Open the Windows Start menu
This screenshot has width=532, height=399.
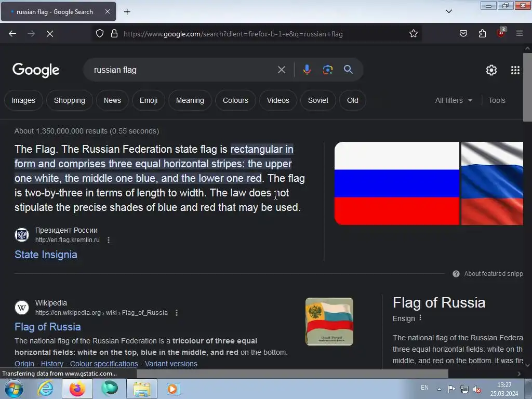[14, 389]
